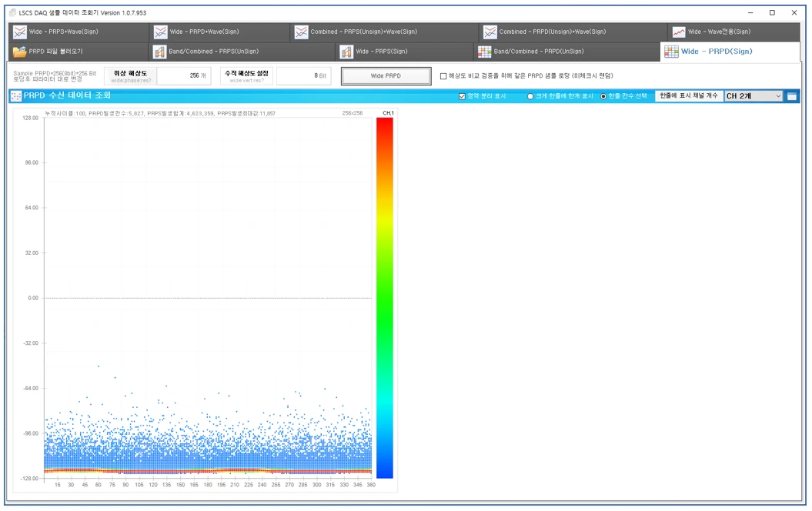This screenshot has width=812, height=511.
Task: Click the window layout icon at blue header's right end
Action: (792, 96)
